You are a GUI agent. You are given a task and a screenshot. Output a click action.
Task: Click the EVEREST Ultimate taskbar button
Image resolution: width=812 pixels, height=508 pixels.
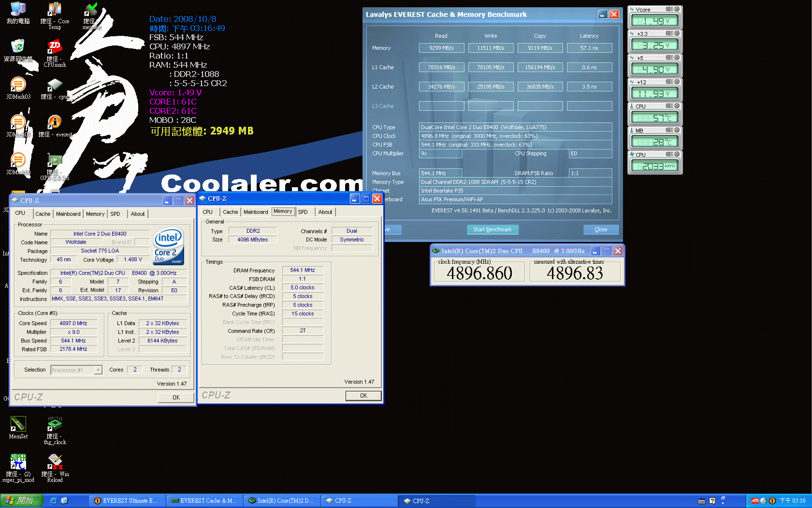click(127, 501)
